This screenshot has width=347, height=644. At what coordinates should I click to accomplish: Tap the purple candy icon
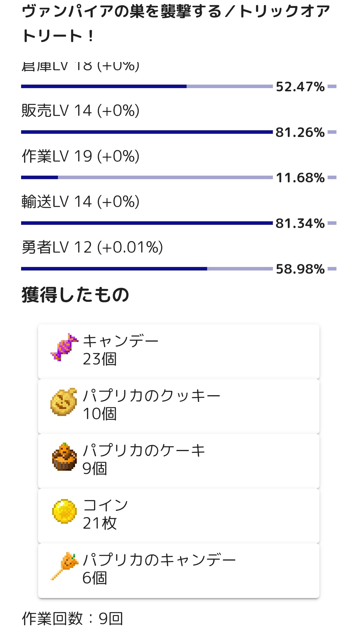point(64,347)
